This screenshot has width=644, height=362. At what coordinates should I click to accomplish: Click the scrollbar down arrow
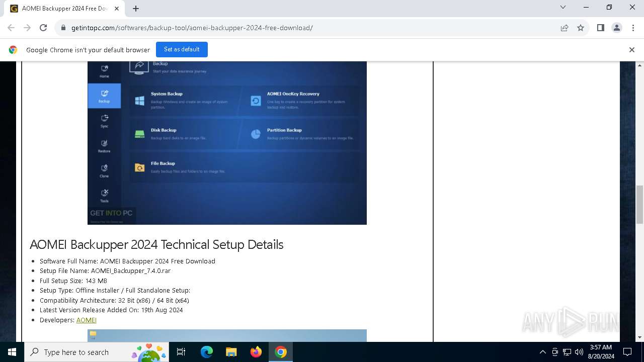(639, 338)
